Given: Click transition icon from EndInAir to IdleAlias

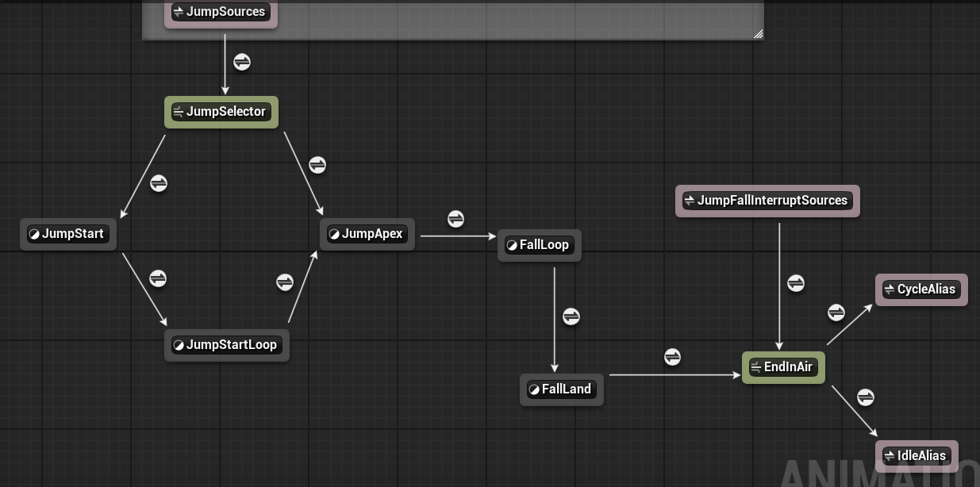Looking at the screenshot, I should coord(866,397).
